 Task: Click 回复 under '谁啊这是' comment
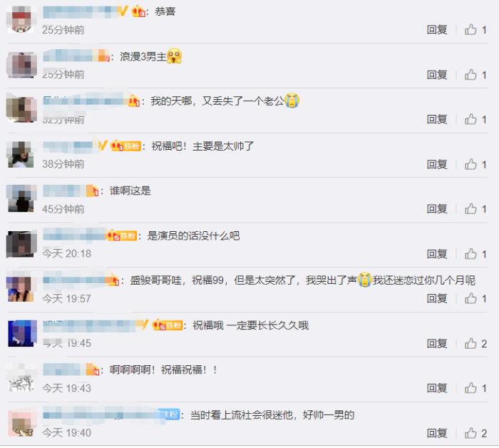point(437,209)
